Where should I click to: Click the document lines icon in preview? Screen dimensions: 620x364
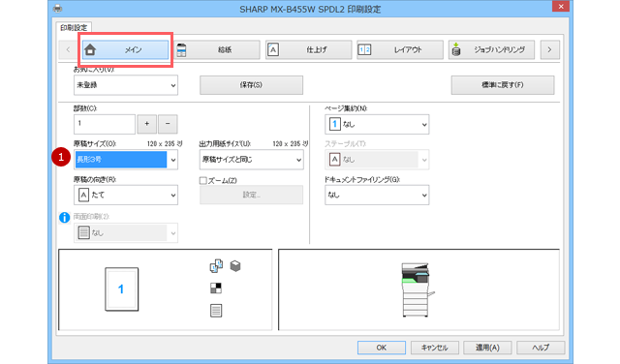216,311
